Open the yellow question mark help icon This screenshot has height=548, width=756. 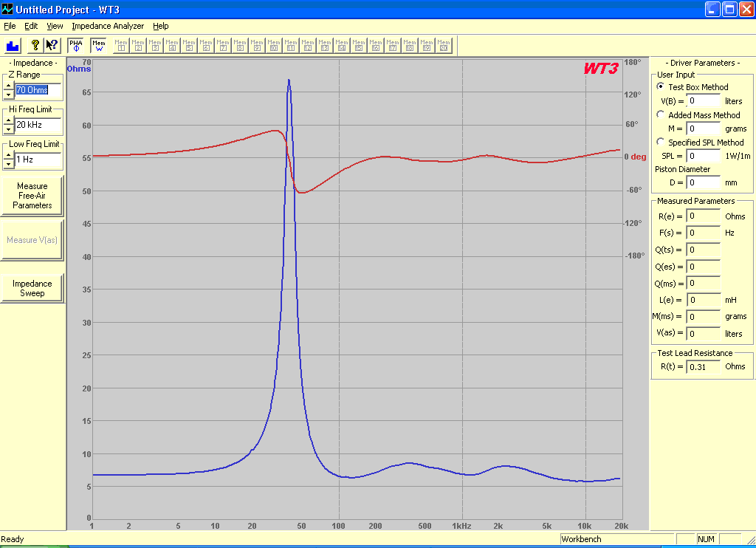[x=35, y=45]
